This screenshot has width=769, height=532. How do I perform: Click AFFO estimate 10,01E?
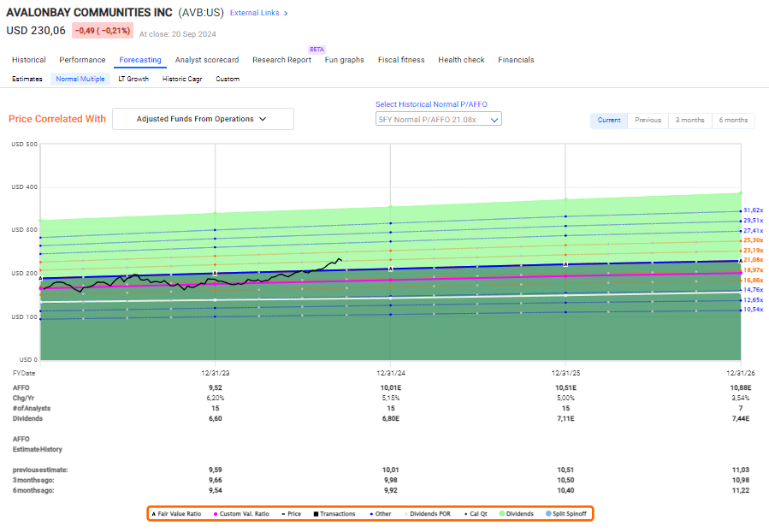(x=391, y=387)
